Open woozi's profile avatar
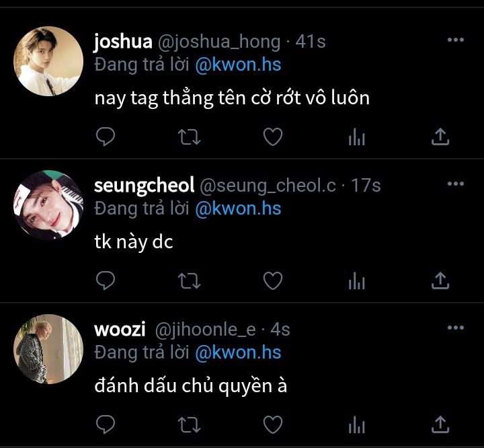Screen dimensions: 484x448 [x=48, y=349]
